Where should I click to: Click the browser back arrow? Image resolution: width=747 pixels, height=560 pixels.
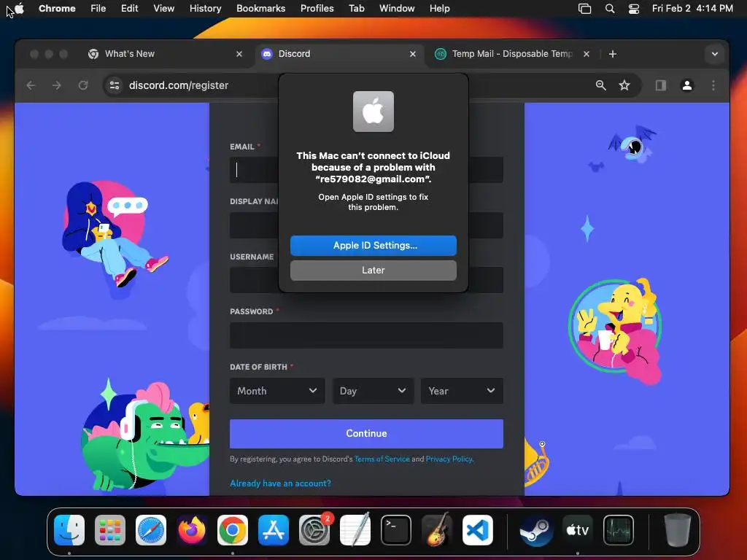coord(31,85)
